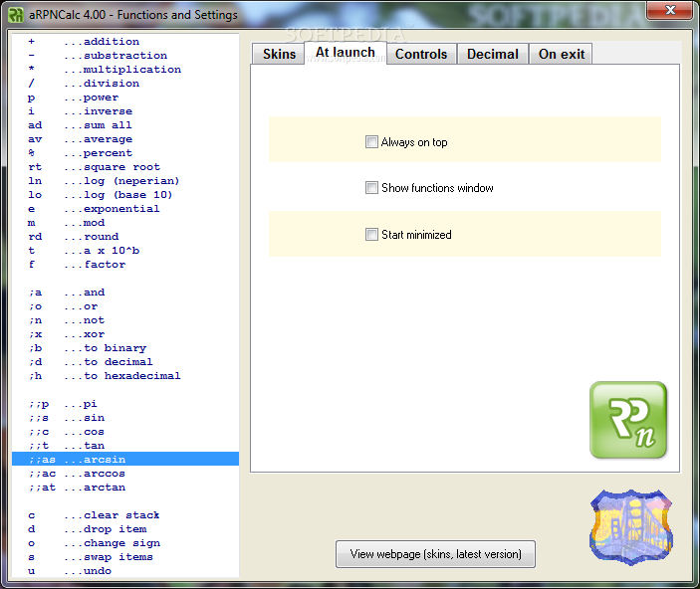The height and width of the screenshot is (589, 700).
Task: Select the 'd ...drop item' row
Action: [125, 528]
